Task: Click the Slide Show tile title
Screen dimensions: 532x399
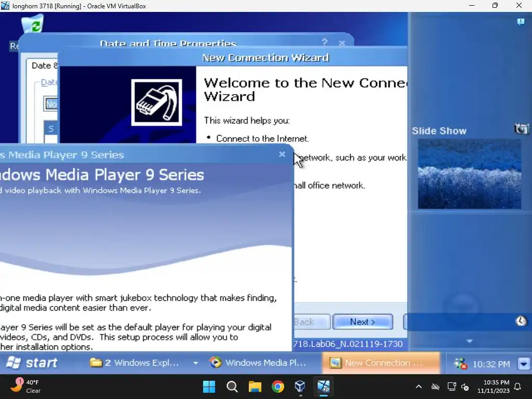Action: (x=439, y=130)
